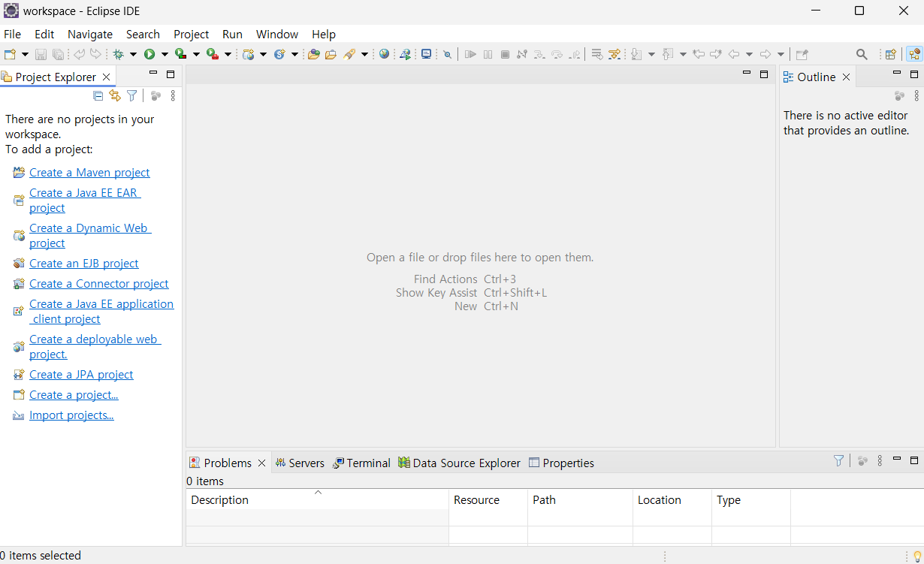Image resolution: width=924 pixels, height=564 pixels.
Task: Switch to the Properties tab
Action: tap(561, 463)
